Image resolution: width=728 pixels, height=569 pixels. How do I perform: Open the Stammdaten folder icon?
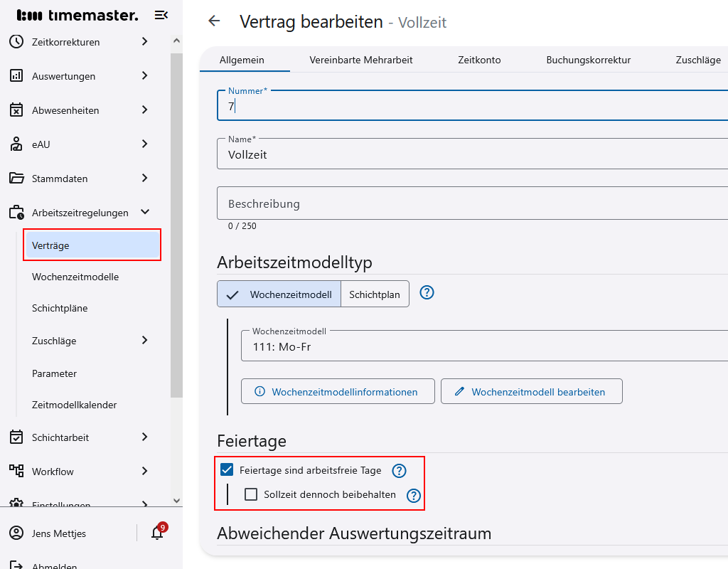click(16, 178)
